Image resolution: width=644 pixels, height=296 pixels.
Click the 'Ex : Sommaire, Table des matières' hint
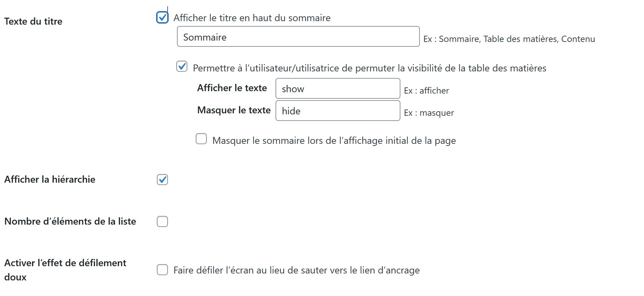pyautogui.click(x=509, y=39)
